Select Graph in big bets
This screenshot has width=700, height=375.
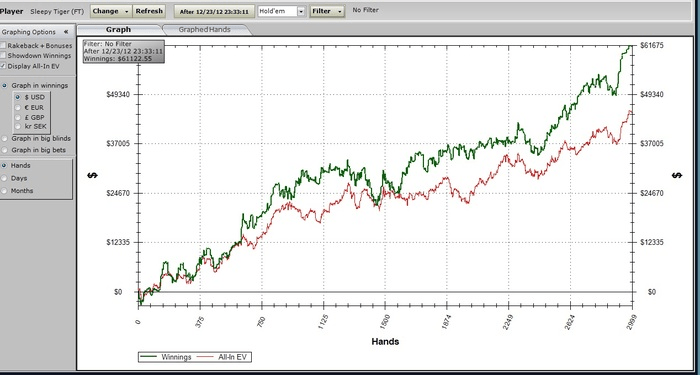click(4, 150)
